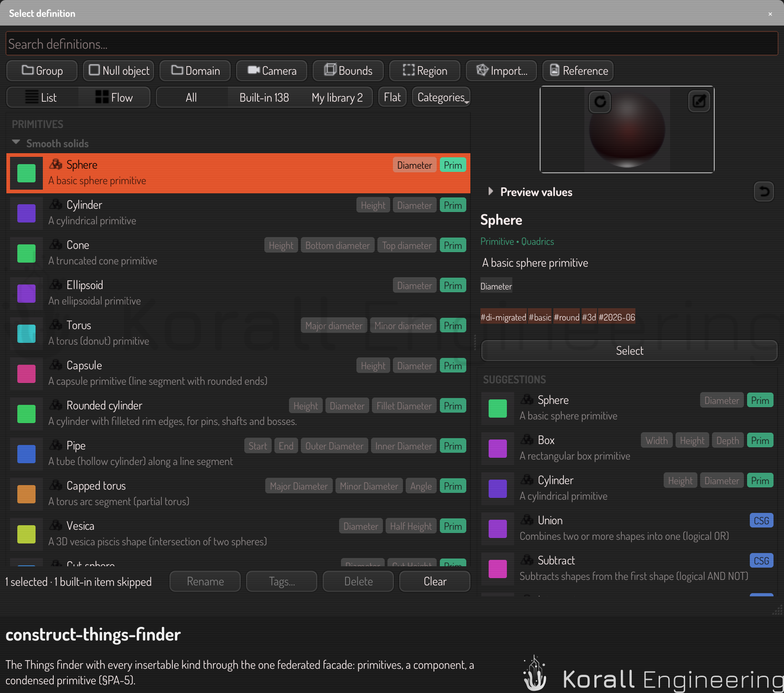Click the green color swatch of Cone
The height and width of the screenshot is (693, 784).
click(x=26, y=253)
